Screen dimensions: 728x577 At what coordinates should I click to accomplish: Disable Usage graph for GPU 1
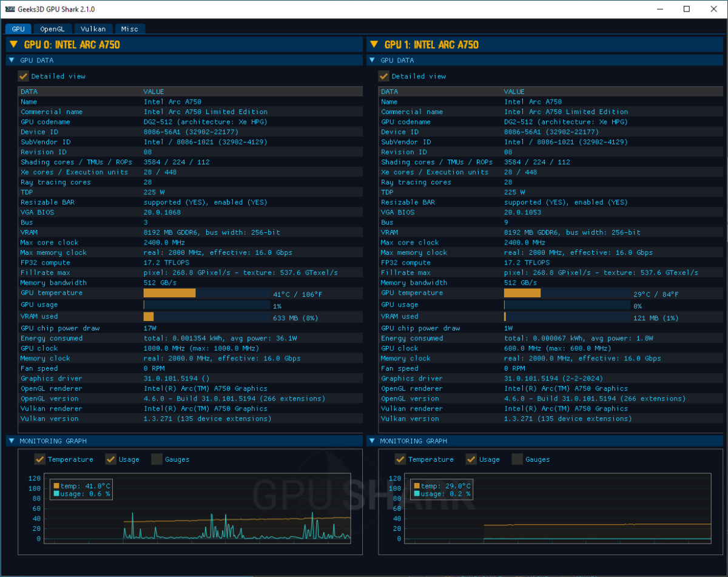click(471, 459)
